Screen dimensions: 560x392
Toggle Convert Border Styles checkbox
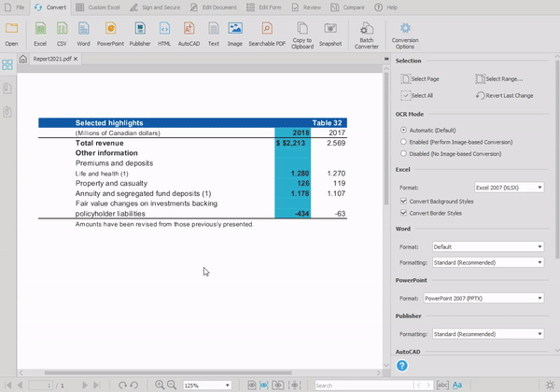[x=403, y=213]
